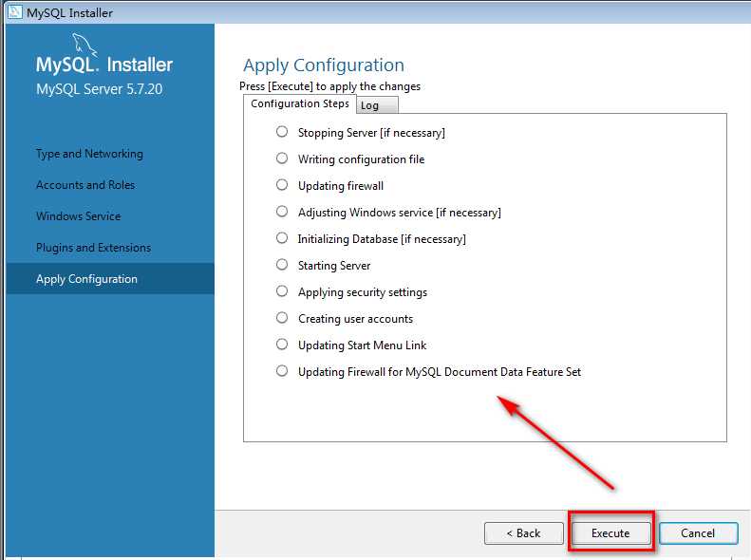Click the MySQL Server 5.7.20 label
The height and width of the screenshot is (560, 751).
click(100, 89)
